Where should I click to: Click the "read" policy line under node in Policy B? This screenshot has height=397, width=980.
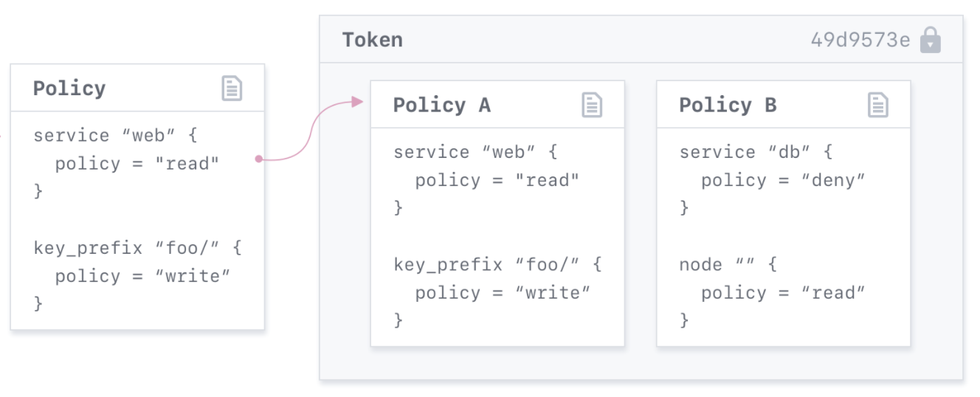click(x=783, y=293)
